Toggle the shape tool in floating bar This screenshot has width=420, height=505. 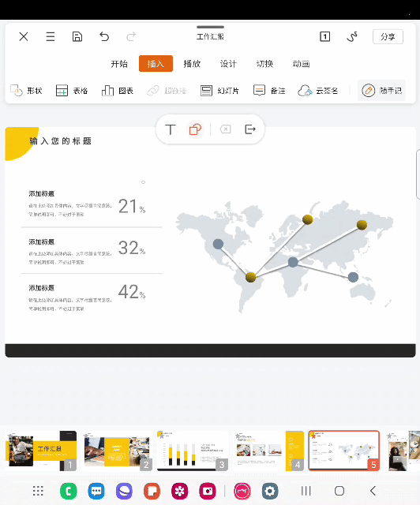click(195, 129)
